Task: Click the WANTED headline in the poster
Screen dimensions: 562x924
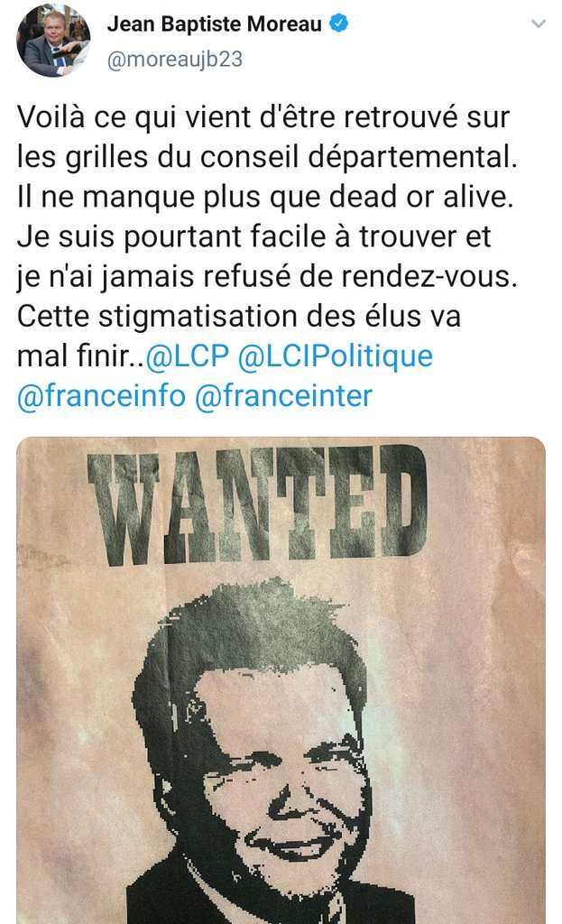Action: (257, 504)
